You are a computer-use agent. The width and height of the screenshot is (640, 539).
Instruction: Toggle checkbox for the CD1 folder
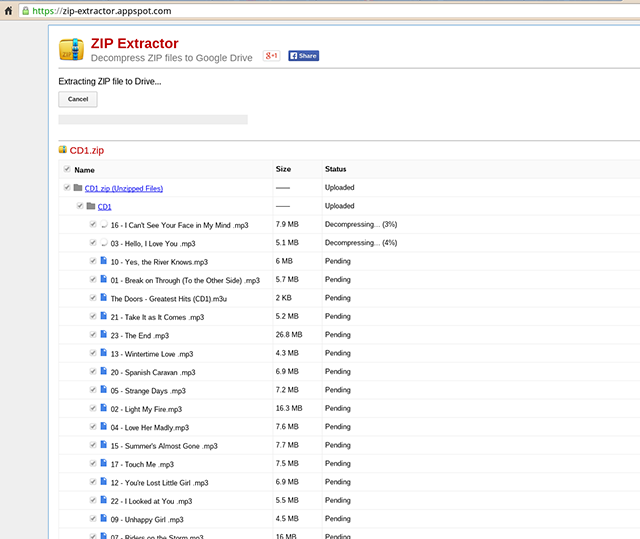(80, 206)
